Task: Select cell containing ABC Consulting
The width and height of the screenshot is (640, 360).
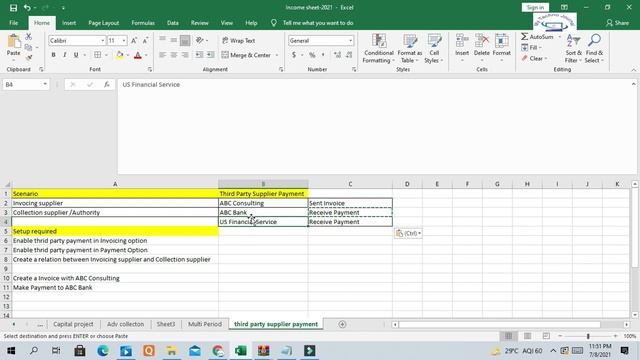Action: click(263, 203)
